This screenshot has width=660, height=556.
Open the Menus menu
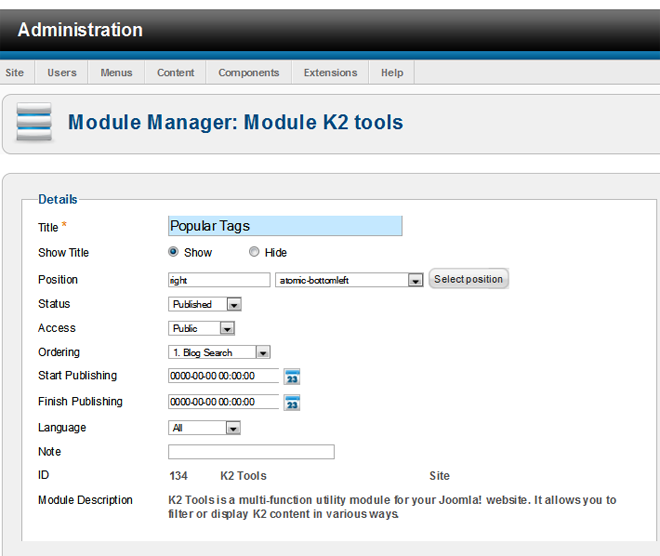point(116,73)
